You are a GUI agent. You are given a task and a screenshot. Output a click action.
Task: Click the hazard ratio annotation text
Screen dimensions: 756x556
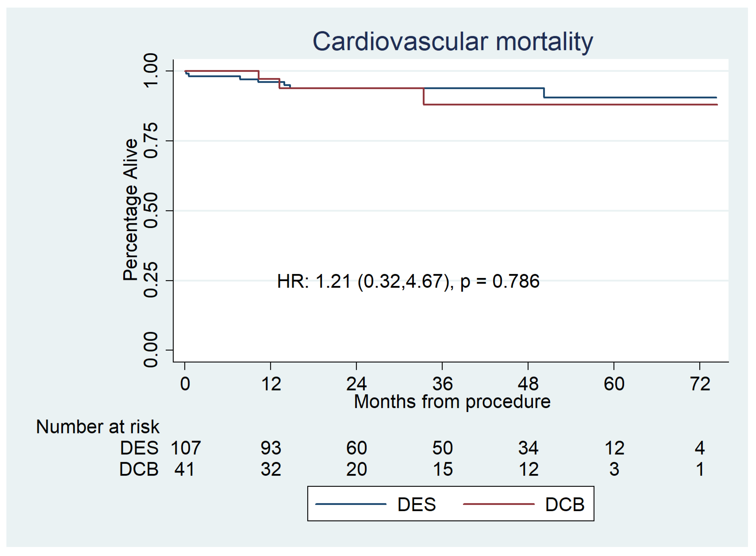tap(408, 281)
